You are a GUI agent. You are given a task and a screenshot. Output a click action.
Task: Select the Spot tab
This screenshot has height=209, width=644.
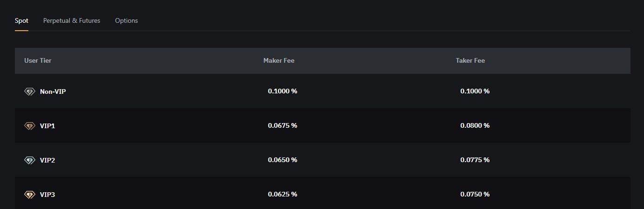pos(21,20)
